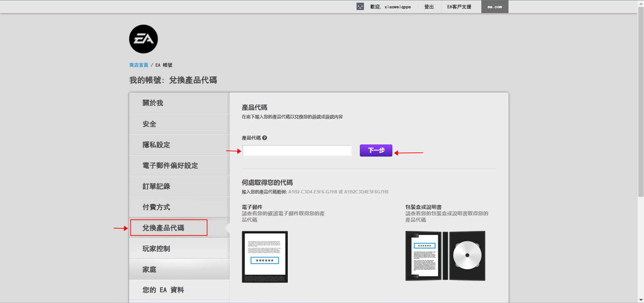Open the 訂單記錄 sidebar tab
The height and width of the screenshot is (303, 644).
pyautogui.click(x=179, y=186)
